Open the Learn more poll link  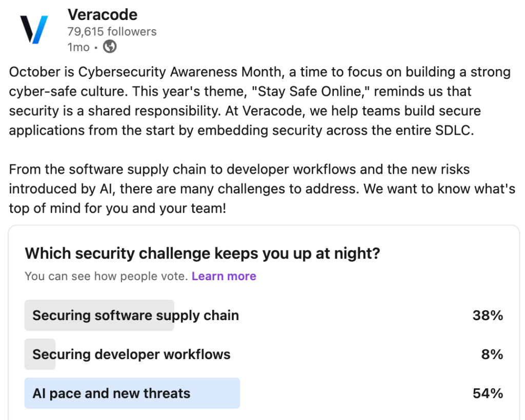pyautogui.click(x=224, y=276)
